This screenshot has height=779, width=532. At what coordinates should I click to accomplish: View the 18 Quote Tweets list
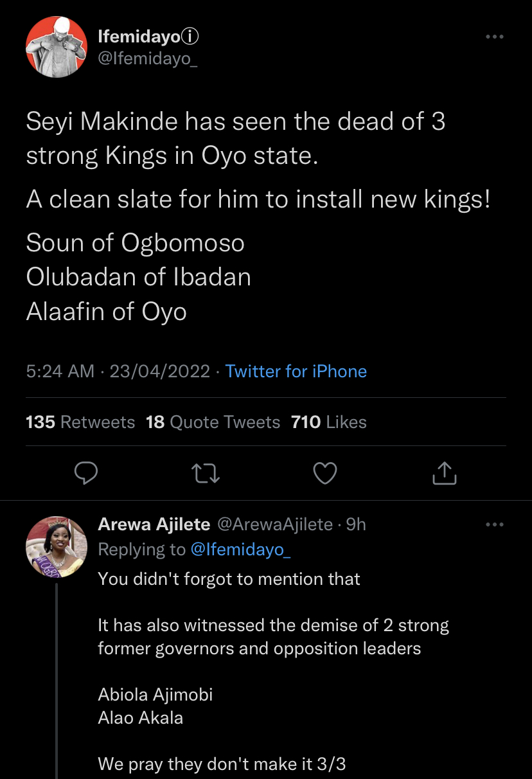point(213,422)
